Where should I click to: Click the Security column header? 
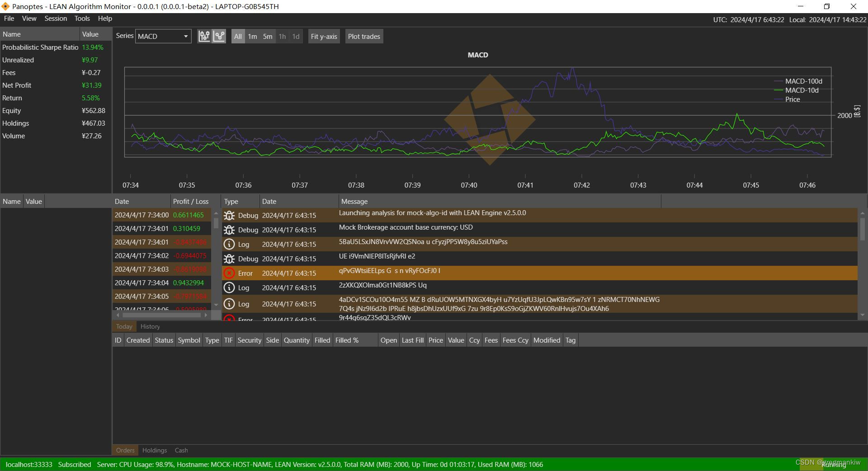coord(250,340)
